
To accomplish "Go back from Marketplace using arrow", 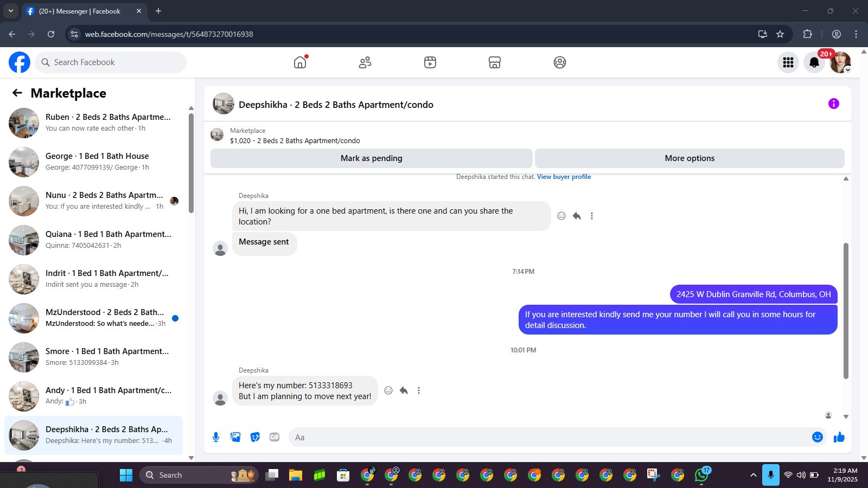I will click(x=17, y=93).
